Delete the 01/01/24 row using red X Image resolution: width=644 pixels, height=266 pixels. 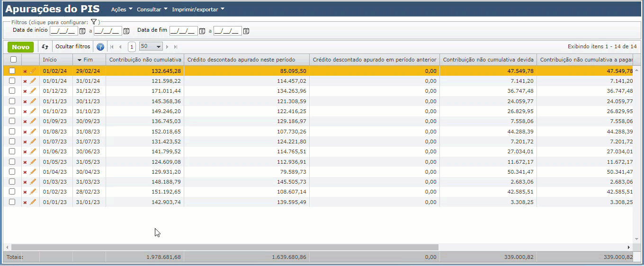25,81
